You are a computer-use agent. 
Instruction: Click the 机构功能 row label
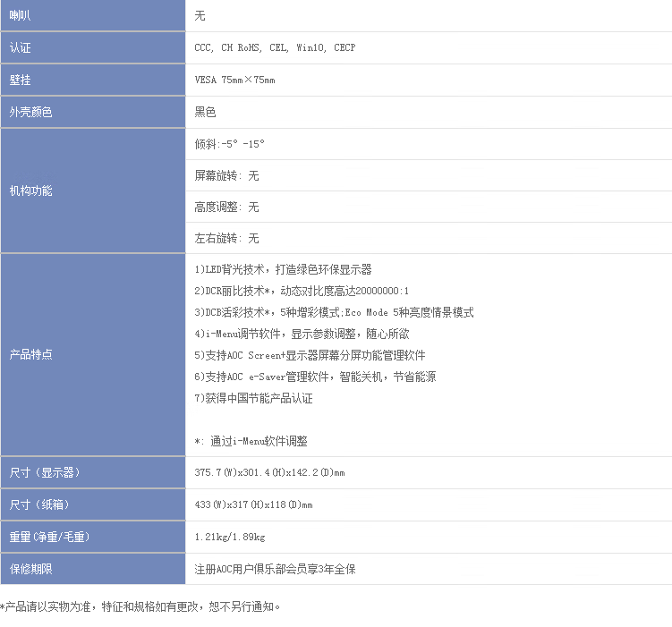tap(30, 191)
